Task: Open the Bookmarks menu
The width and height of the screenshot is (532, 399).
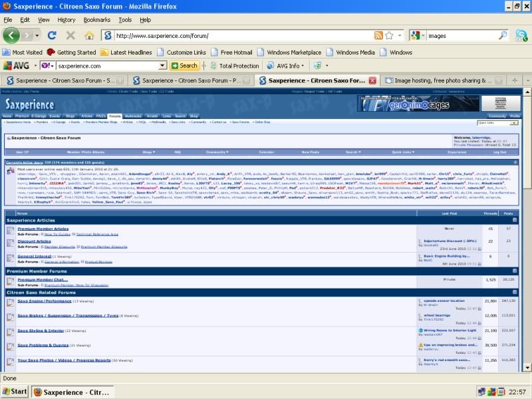Action: tap(96, 20)
